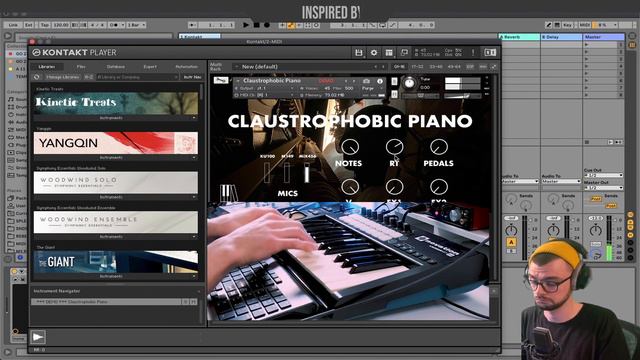Click the computer MIDI keyboard icon in Ableton toolbar
Image resolution: width=640 pixels, height=360 pixels.
557,25
